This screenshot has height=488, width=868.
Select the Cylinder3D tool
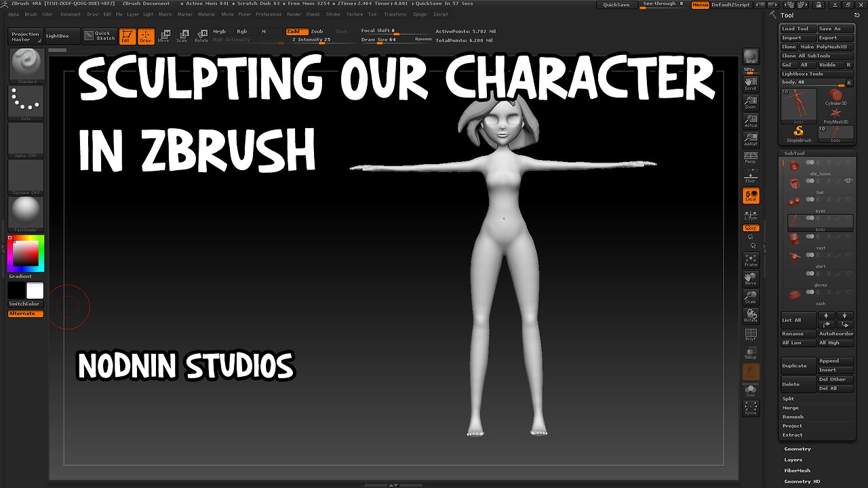pyautogui.click(x=835, y=96)
